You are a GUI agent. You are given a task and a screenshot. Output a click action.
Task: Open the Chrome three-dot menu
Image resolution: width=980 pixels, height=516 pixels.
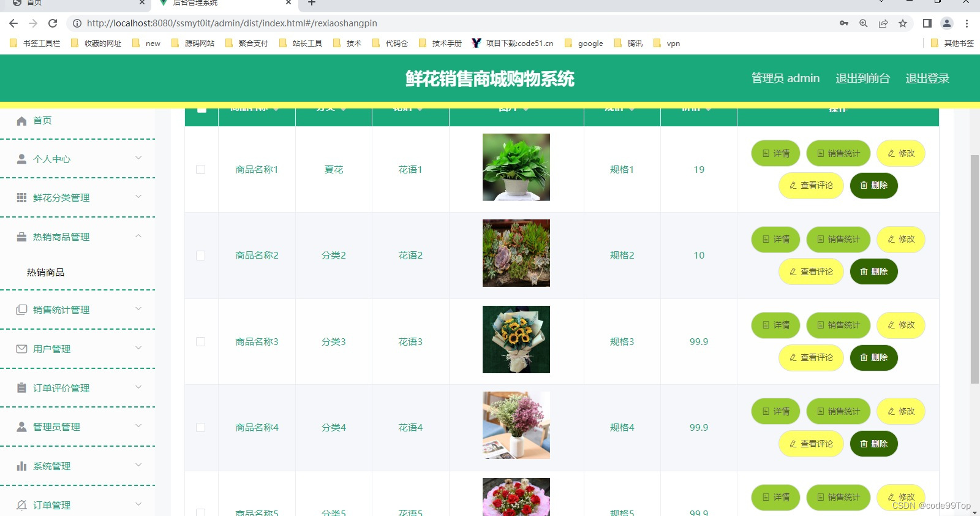pos(967,23)
